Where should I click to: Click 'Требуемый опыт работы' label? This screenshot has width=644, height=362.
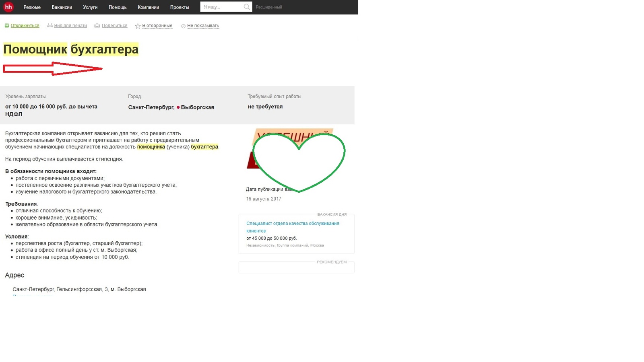pos(275,97)
